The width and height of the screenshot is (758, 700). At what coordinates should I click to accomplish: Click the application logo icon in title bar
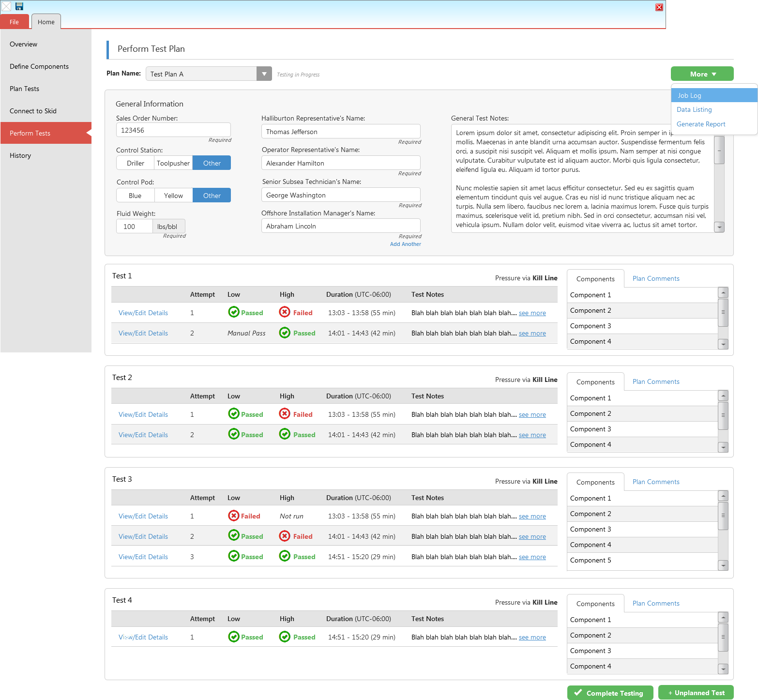6,6
